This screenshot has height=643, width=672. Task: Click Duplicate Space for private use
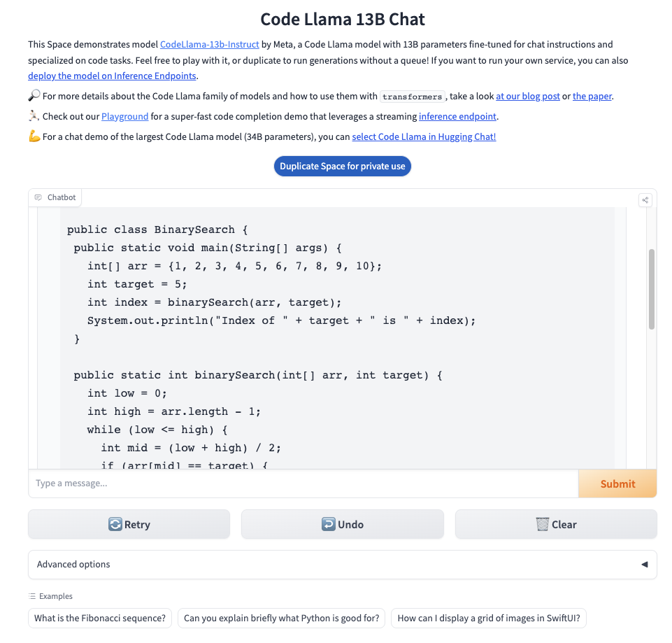[x=342, y=166]
